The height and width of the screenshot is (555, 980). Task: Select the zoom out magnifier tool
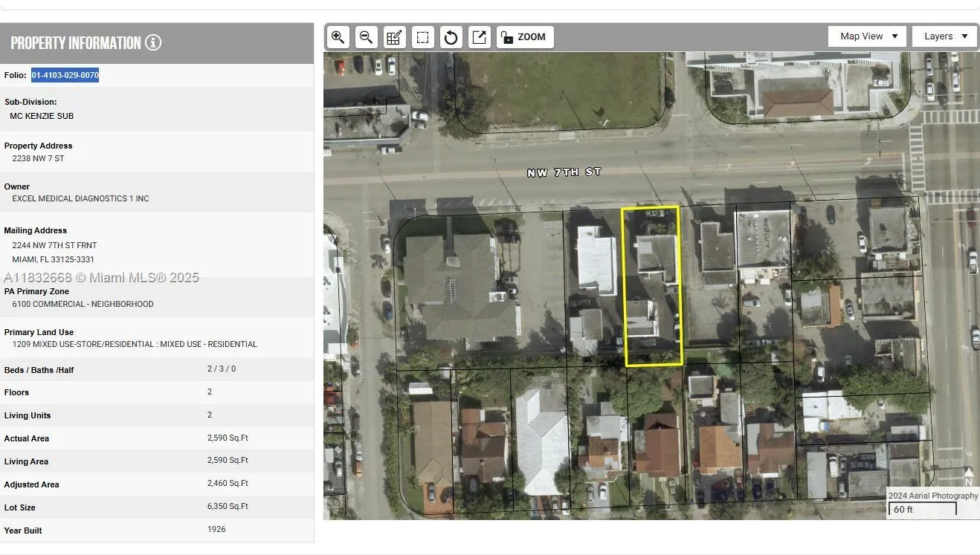pyautogui.click(x=366, y=36)
